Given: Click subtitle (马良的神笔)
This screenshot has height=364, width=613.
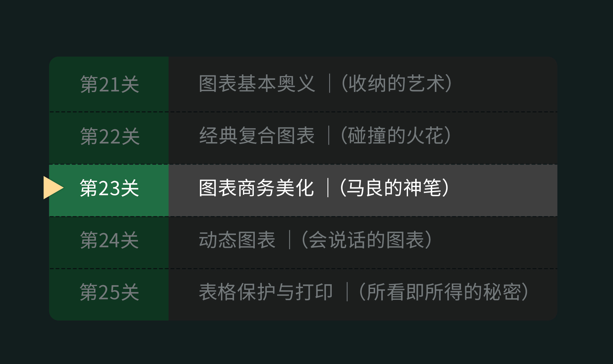Looking at the screenshot, I should coord(395,188).
